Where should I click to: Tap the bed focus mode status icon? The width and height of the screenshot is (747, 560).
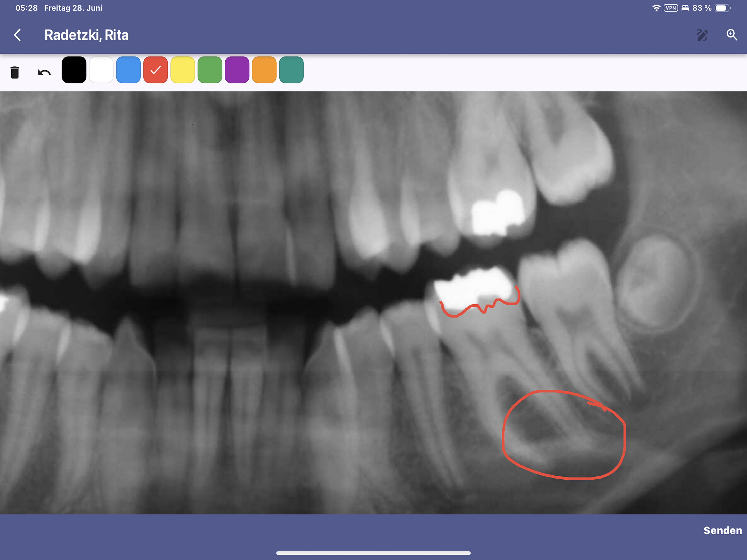(x=685, y=8)
